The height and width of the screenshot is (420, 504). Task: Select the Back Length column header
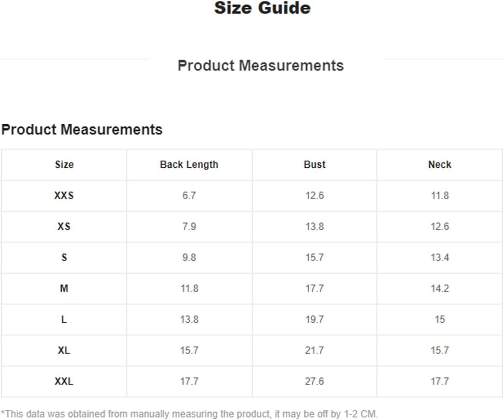click(189, 165)
